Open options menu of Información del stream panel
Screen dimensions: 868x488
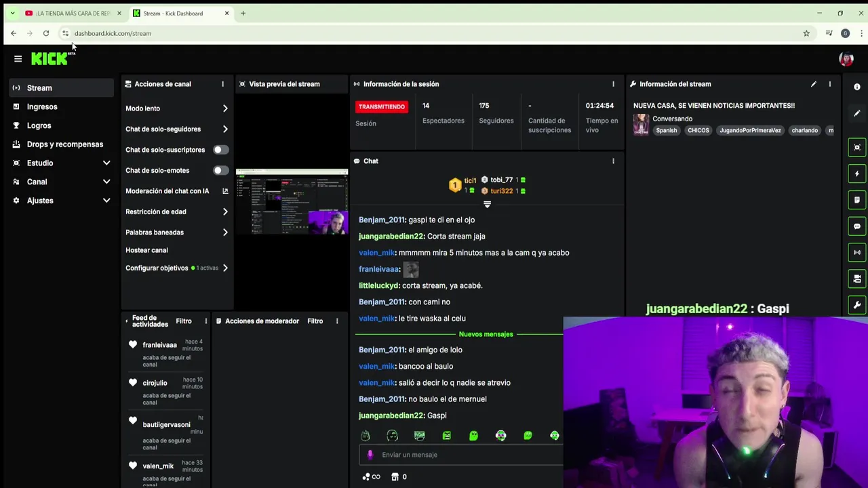[829, 84]
